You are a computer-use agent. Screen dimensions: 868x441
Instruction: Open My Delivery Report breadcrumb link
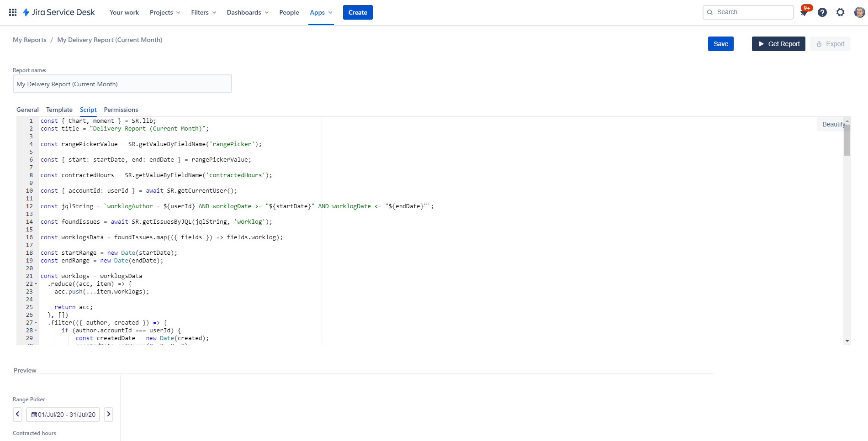click(110, 40)
